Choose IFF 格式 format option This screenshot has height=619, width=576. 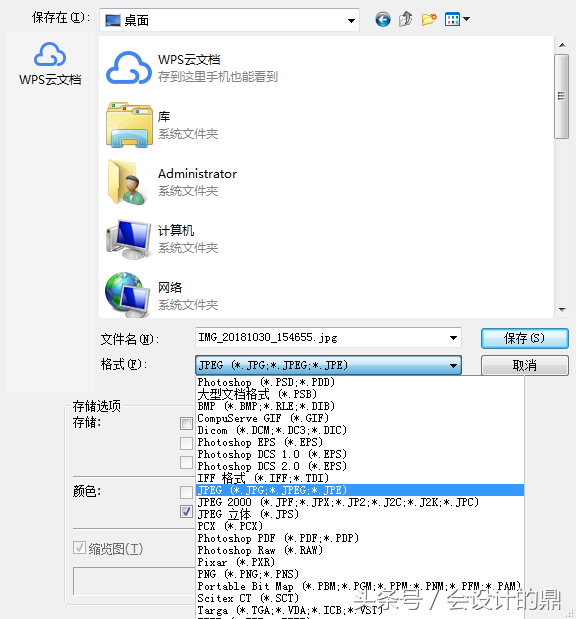coord(360,478)
